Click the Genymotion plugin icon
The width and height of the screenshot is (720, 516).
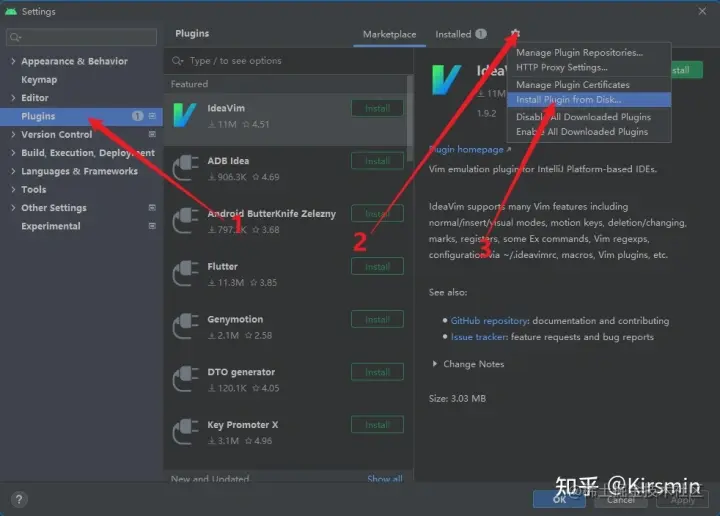coord(185,326)
